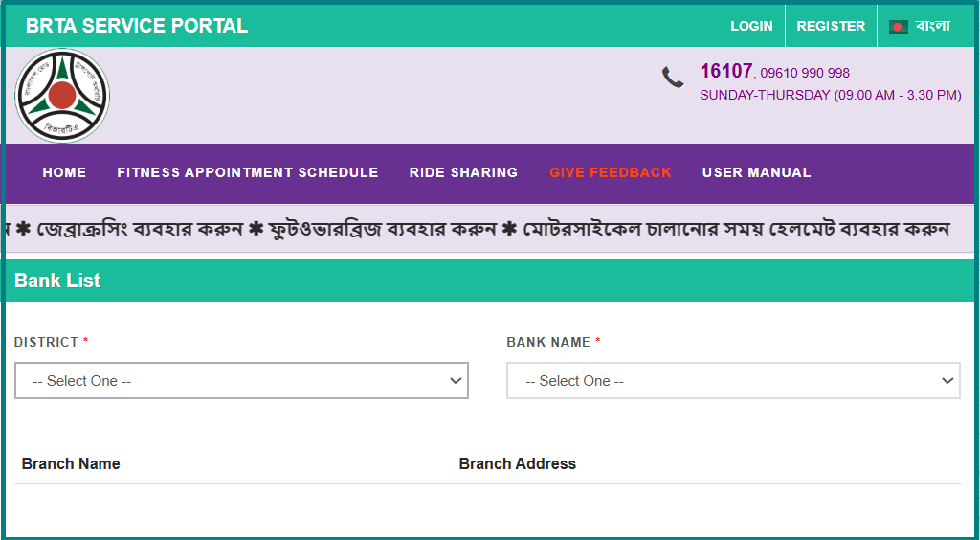Click the Branch Name column header
Viewport: 980px width, 540px height.
pyautogui.click(x=71, y=463)
